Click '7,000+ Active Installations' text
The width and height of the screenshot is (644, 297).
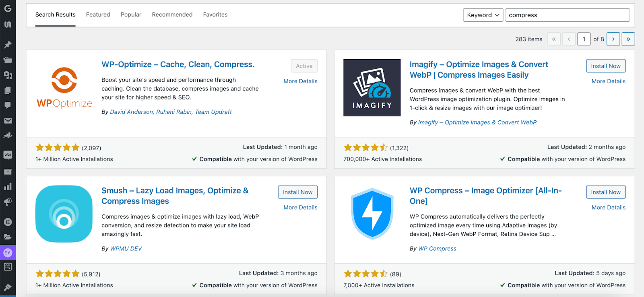point(379,285)
